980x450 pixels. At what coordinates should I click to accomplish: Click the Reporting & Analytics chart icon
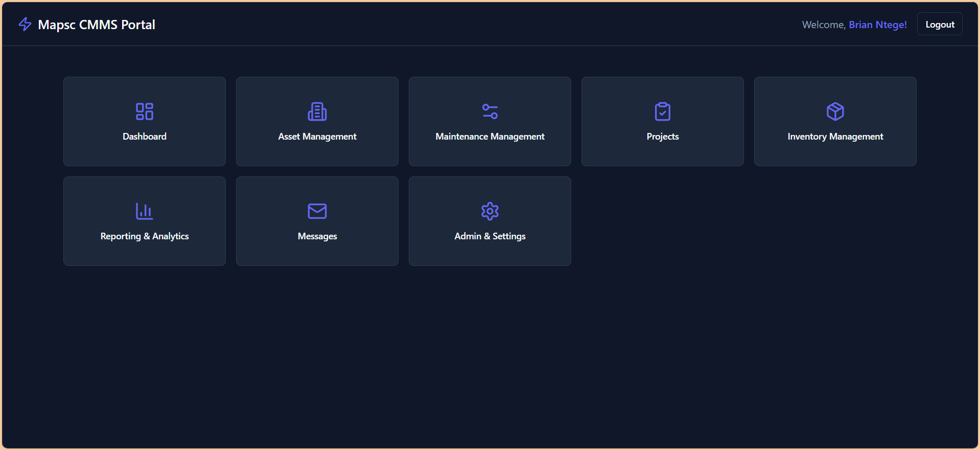145,211
